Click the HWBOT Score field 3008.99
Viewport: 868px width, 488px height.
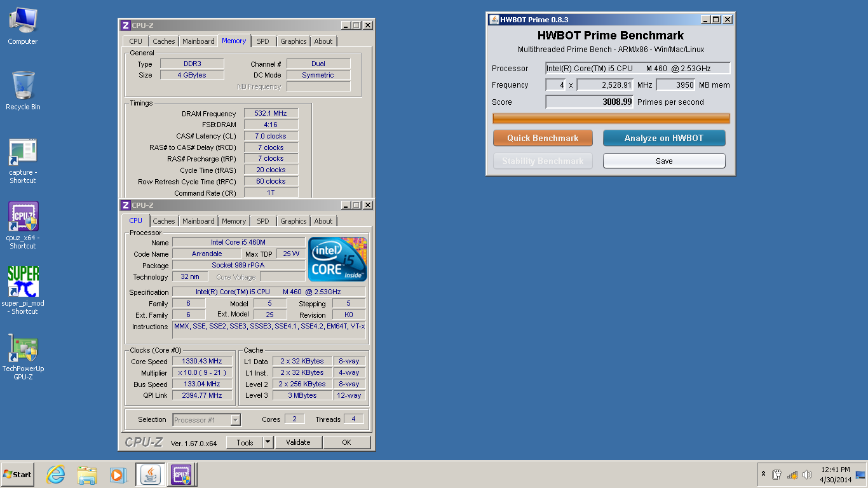[589, 102]
